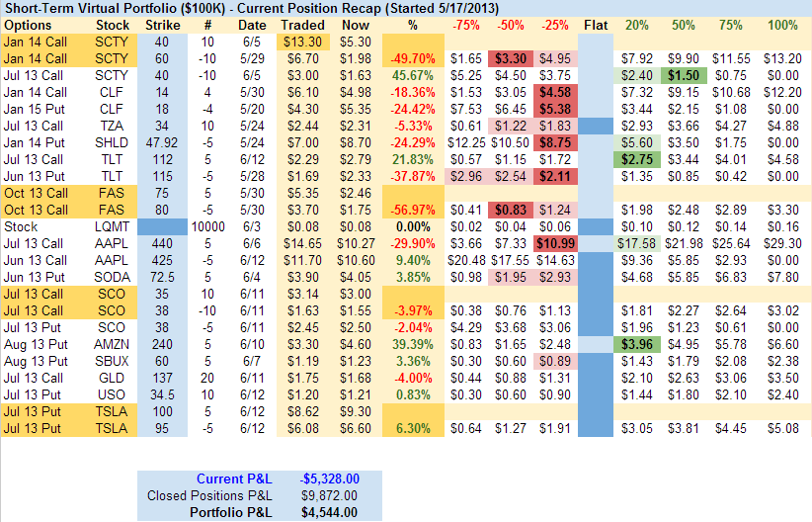The image size is (812, 522).
Task: Select the 10000 quantity cell
Action: (x=209, y=226)
